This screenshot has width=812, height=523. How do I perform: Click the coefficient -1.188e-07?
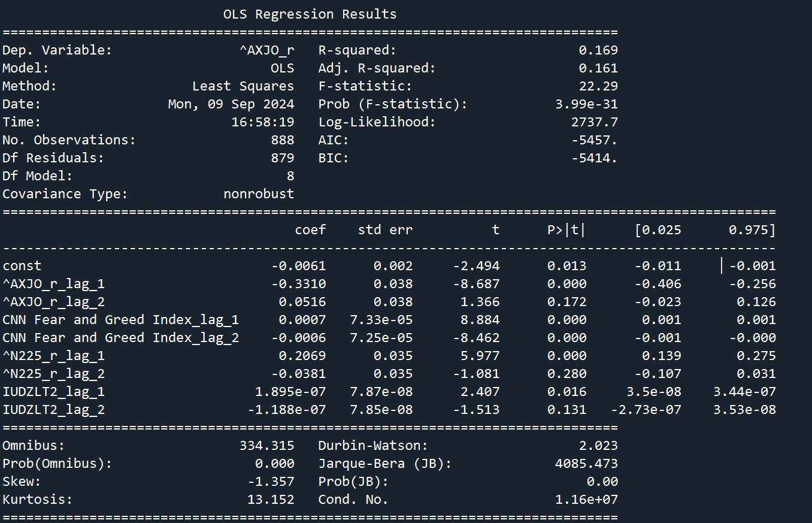[286, 410]
